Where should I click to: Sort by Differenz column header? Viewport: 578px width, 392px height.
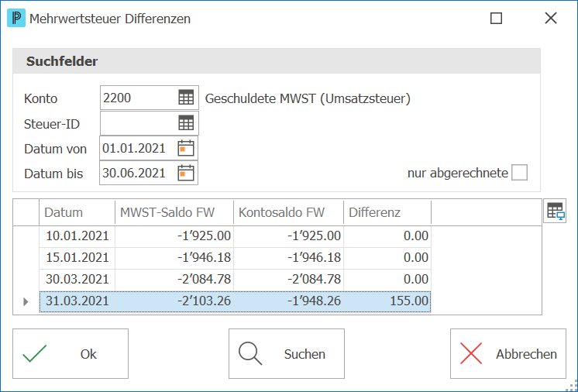[x=387, y=212]
